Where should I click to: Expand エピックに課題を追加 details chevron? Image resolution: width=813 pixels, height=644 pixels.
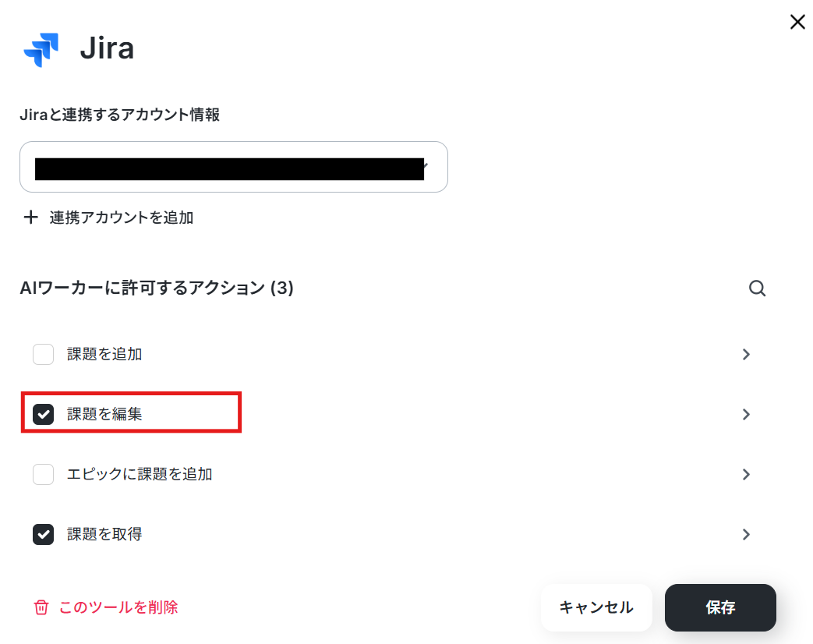point(746,475)
